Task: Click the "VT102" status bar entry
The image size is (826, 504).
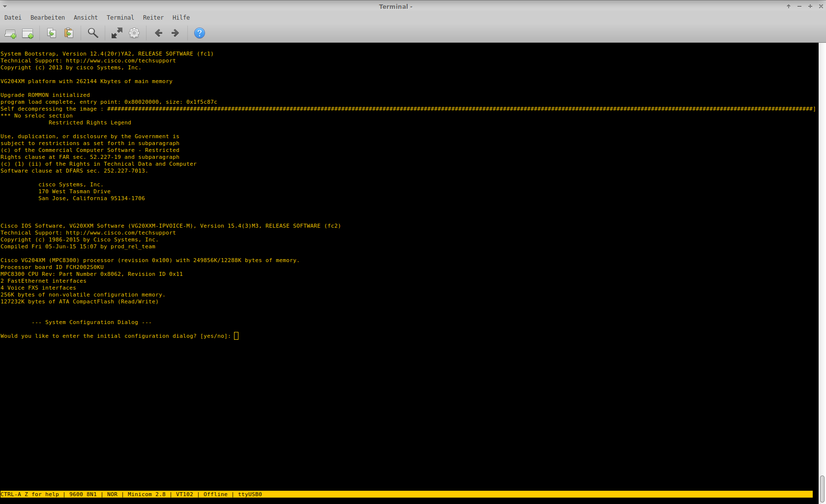Action: click(184, 495)
